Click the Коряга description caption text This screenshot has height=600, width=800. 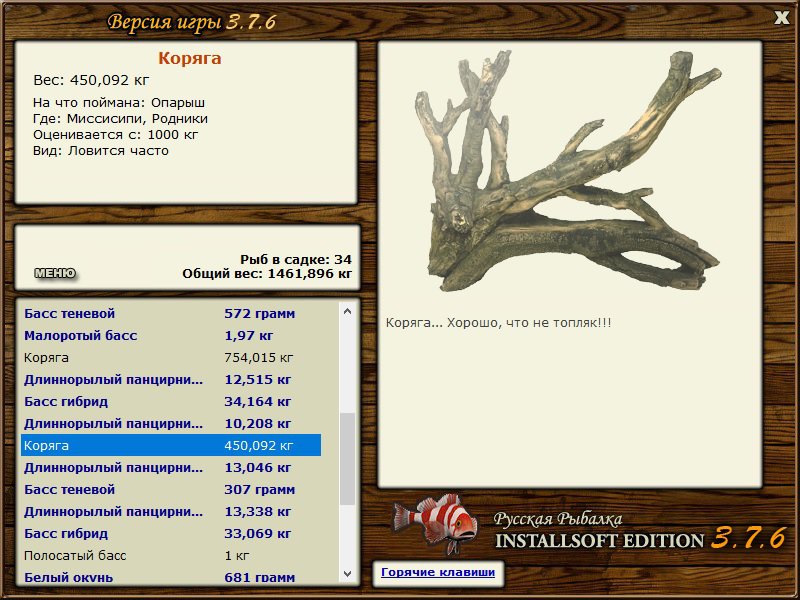(498, 322)
